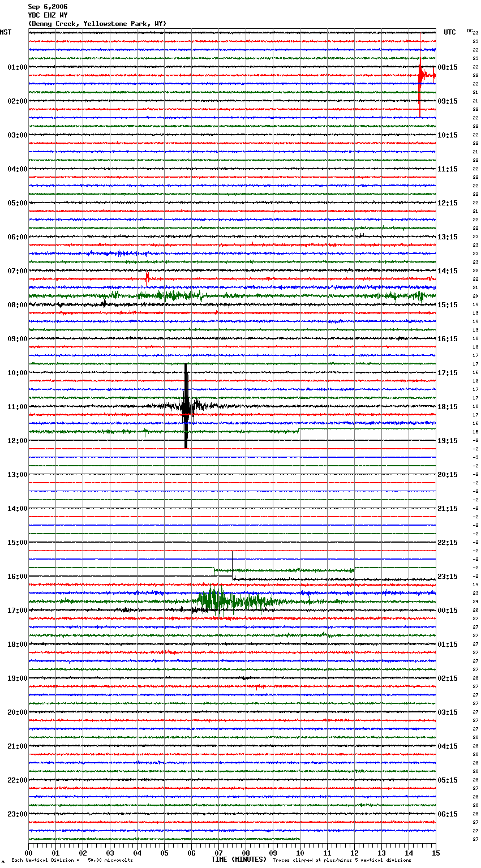Select the '10:00' MST hour label
The height and width of the screenshot is (868, 481).
17,373
